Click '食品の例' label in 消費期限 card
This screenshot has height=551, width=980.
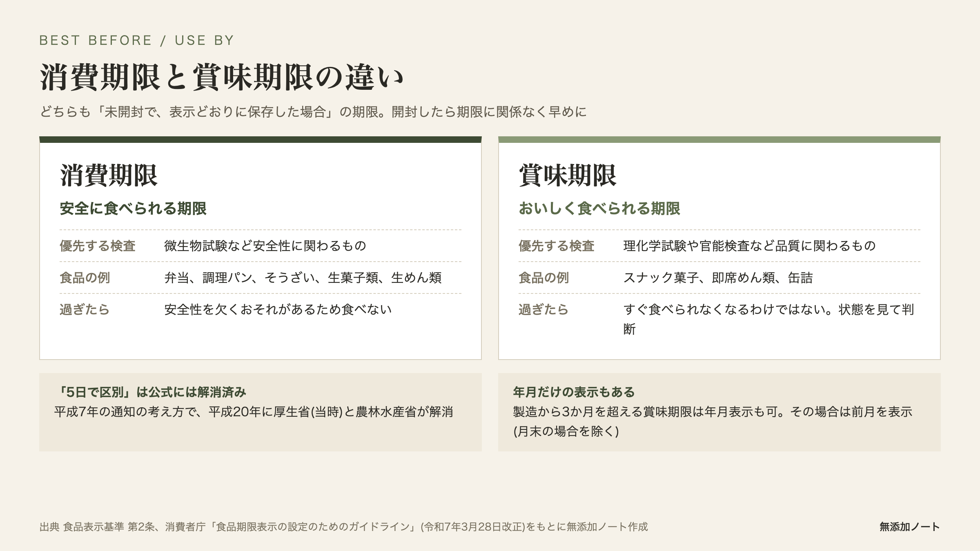(85, 278)
